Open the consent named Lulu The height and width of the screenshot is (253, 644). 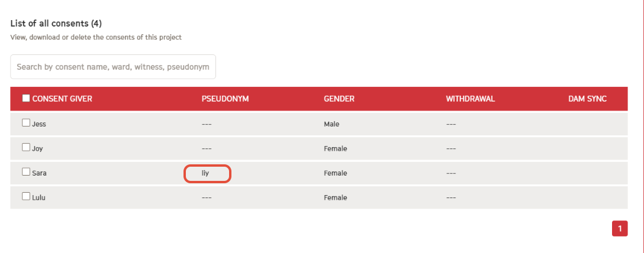(x=38, y=197)
